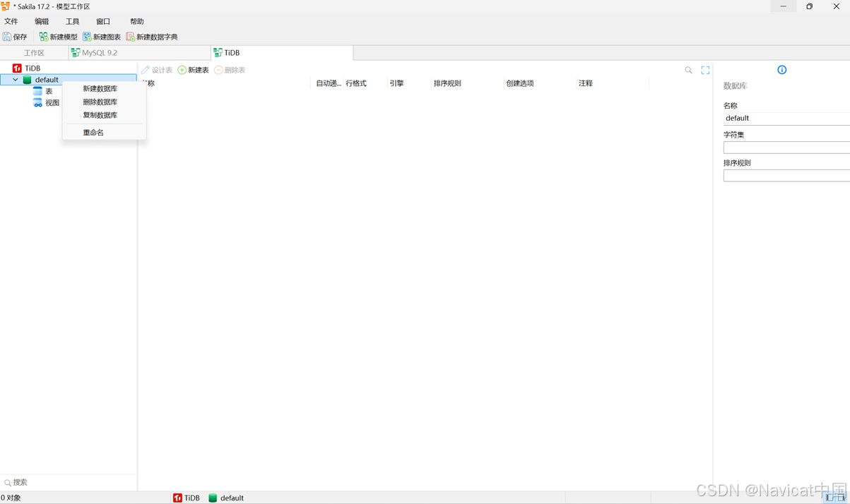
Task: Switch to the MySQL 9.2 tab
Action: coord(140,53)
